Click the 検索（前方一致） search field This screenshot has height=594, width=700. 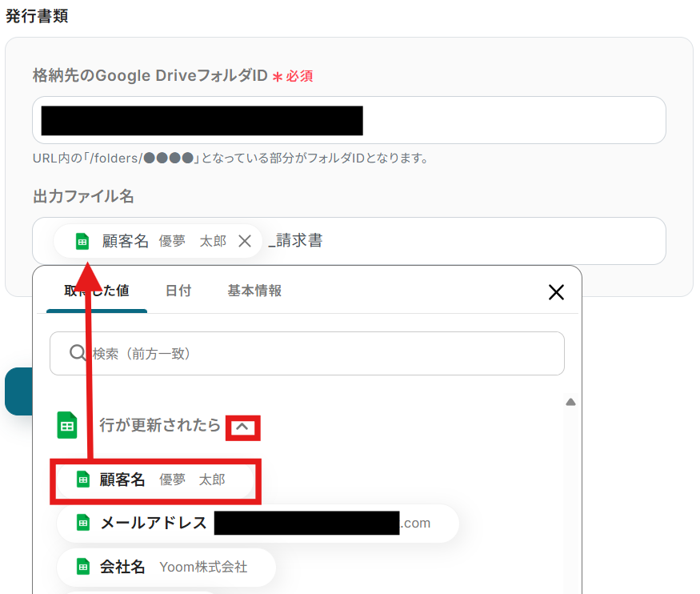pyautogui.click(x=307, y=353)
